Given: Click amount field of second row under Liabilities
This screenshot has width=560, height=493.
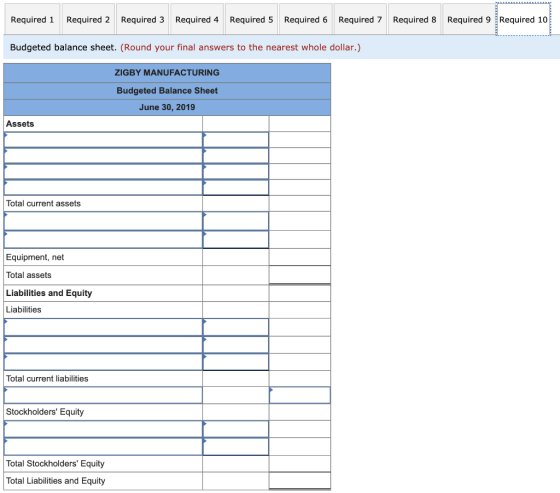Looking at the screenshot, I should click(x=236, y=345).
